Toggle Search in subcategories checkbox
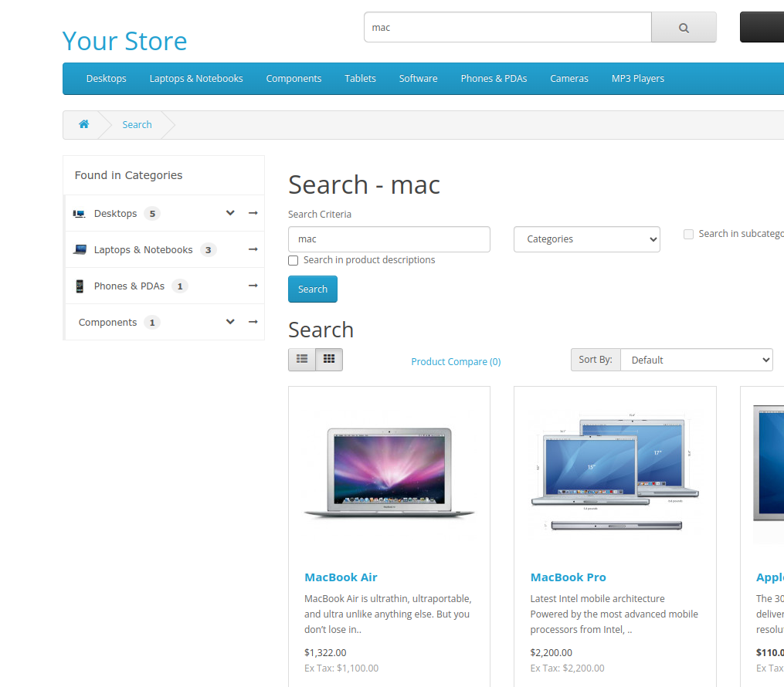784x687 pixels. click(x=688, y=235)
